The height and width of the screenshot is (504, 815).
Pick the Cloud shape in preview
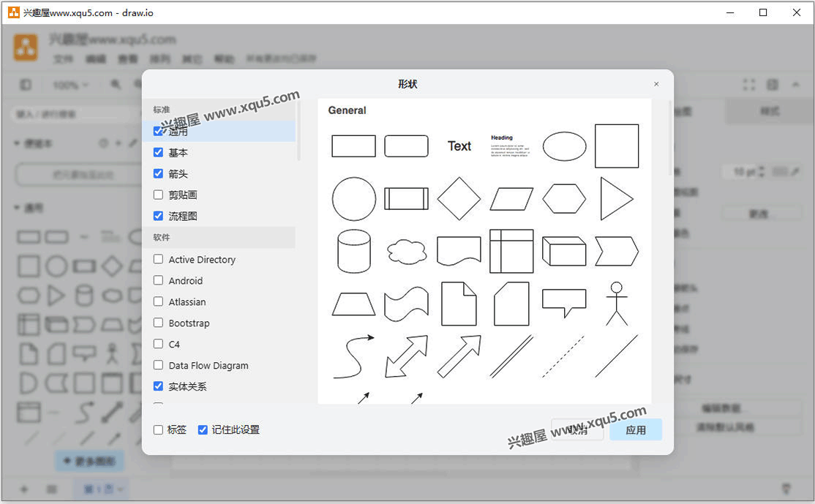(407, 252)
